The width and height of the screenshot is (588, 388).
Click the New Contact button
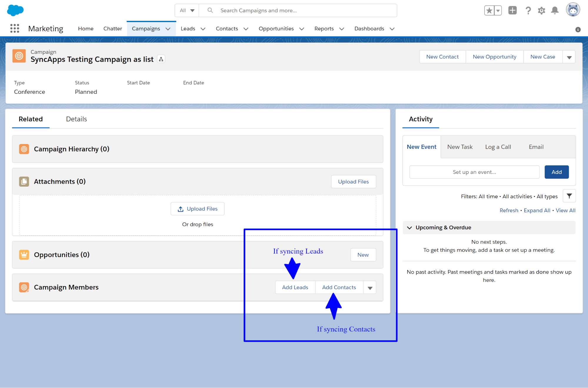(442, 57)
